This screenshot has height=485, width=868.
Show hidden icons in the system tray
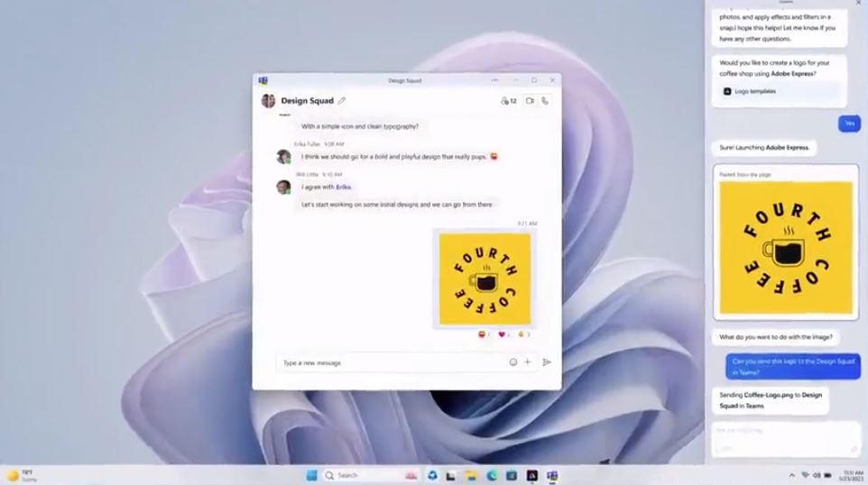[791, 475]
